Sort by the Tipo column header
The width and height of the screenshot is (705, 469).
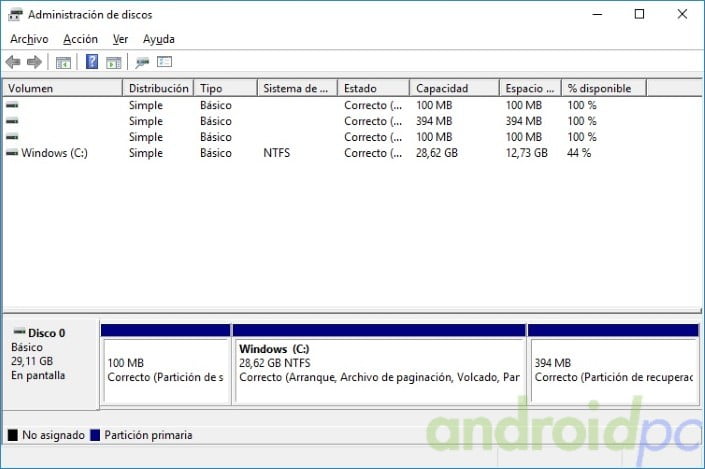(226, 88)
